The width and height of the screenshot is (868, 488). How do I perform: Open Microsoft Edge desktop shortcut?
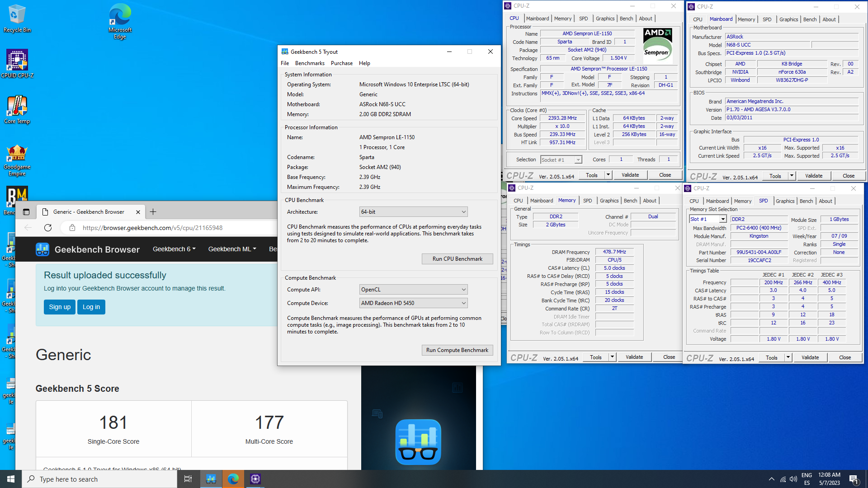point(120,21)
